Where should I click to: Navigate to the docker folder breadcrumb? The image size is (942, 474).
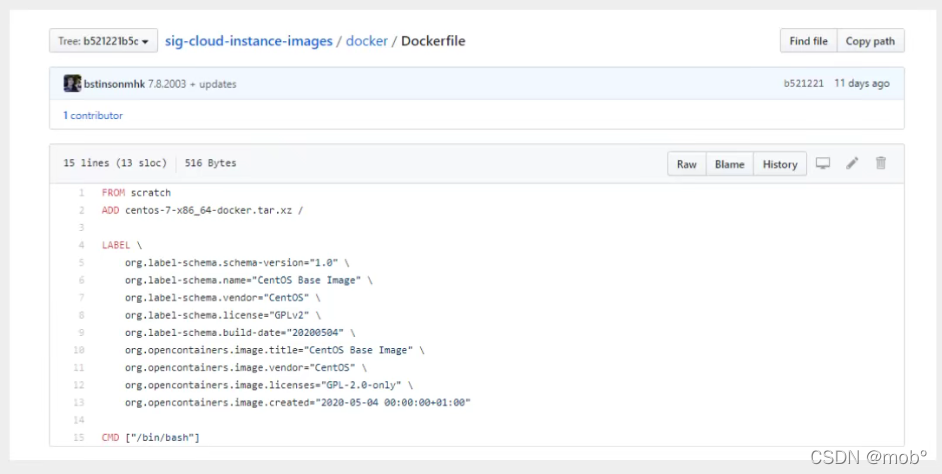(x=366, y=41)
